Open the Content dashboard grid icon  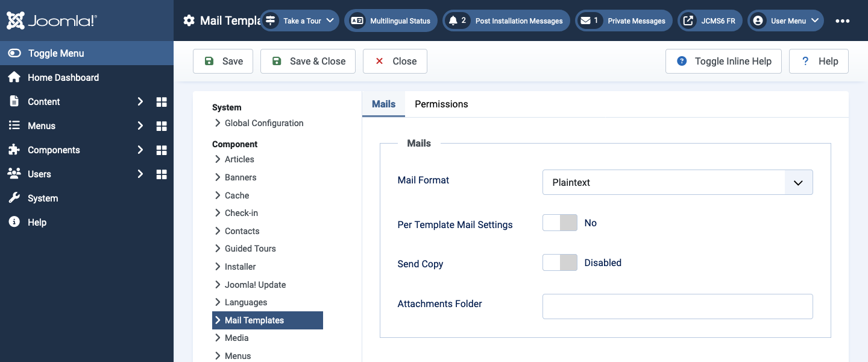coord(162,102)
